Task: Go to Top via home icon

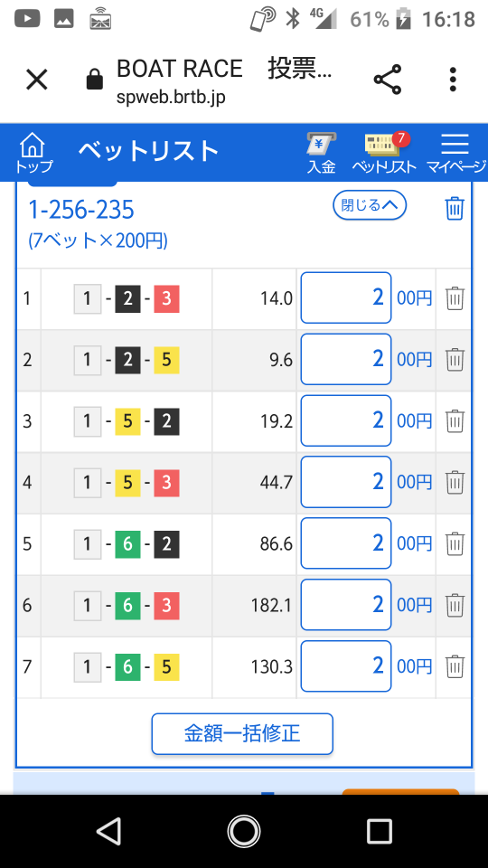Action: [x=33, y=153]
